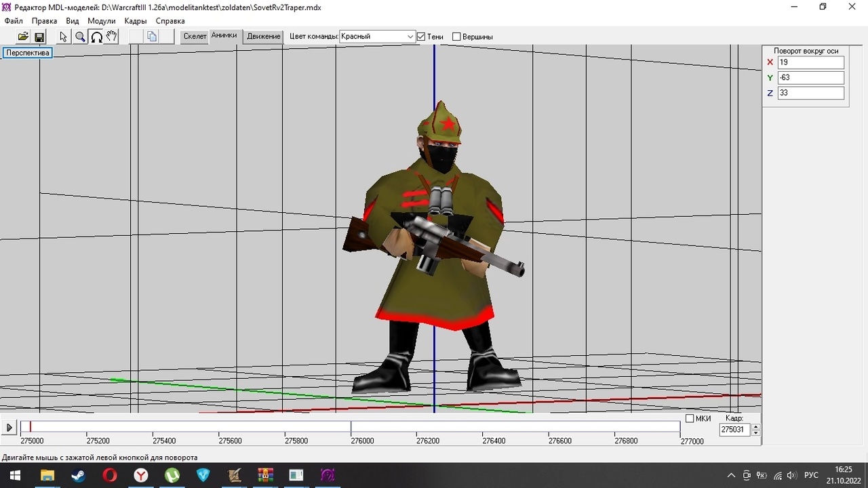Switch to the Скелет tab
868x488 pixels.
pyautogui.click(x=195, y=37)
